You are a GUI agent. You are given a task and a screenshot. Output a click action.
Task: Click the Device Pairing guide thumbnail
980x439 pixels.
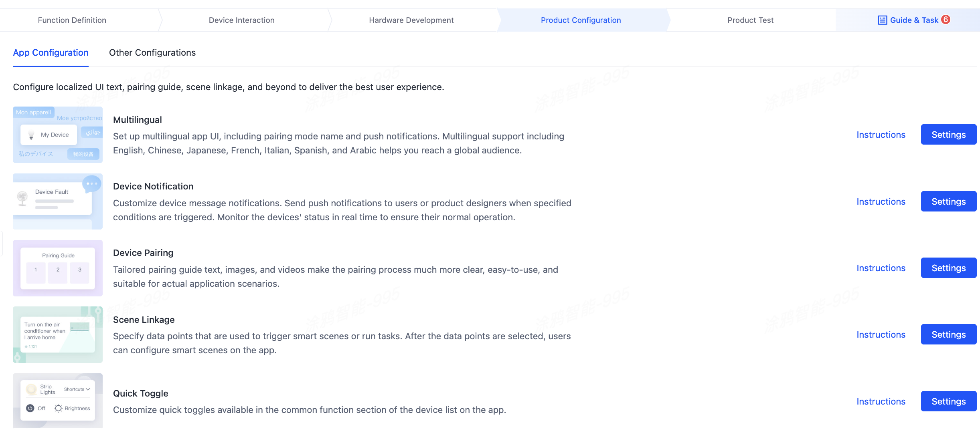coord(58,268)
